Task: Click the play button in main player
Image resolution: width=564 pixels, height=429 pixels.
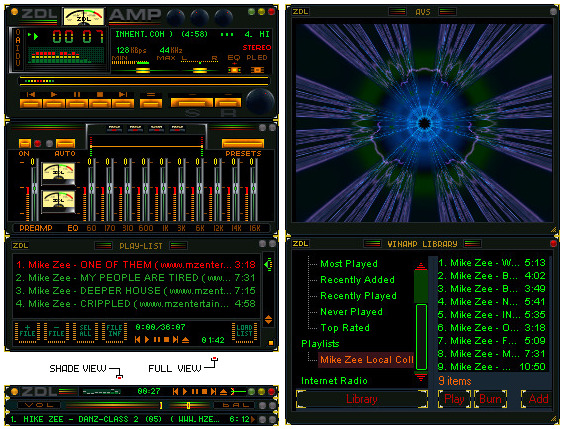Action: click(54, 100)
